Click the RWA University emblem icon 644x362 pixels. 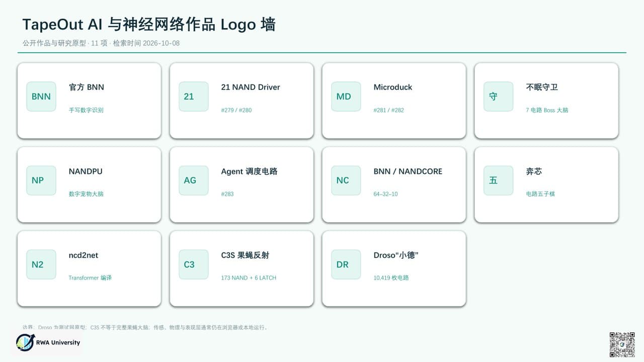[25, 342]
